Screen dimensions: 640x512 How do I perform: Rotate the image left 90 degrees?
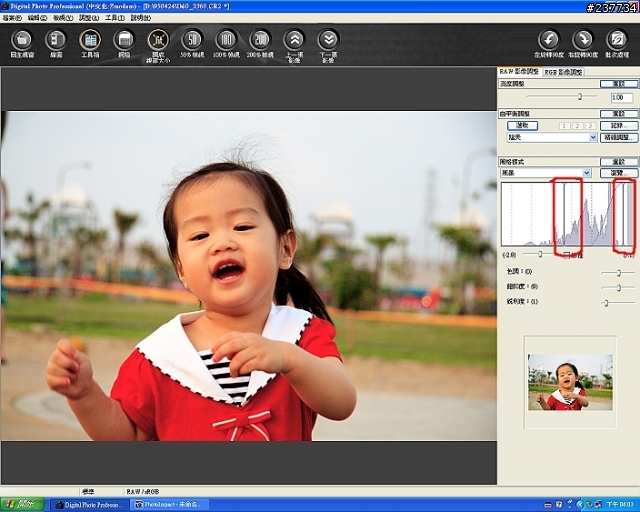(549, 40)
